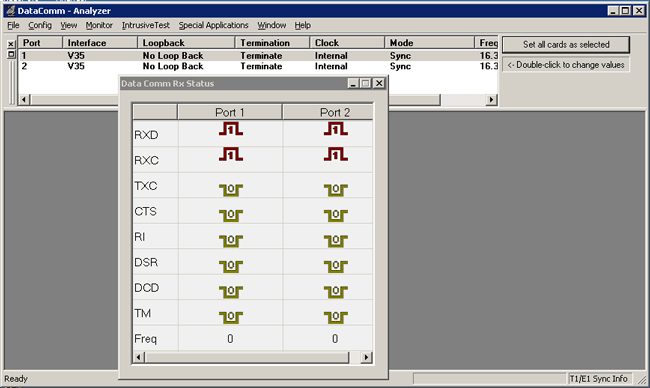The width and height of the screenshot is (650, 388).
Task: Click the Rx Status horizontal scrollbar thumb
Action: click(x=247, y=357)
